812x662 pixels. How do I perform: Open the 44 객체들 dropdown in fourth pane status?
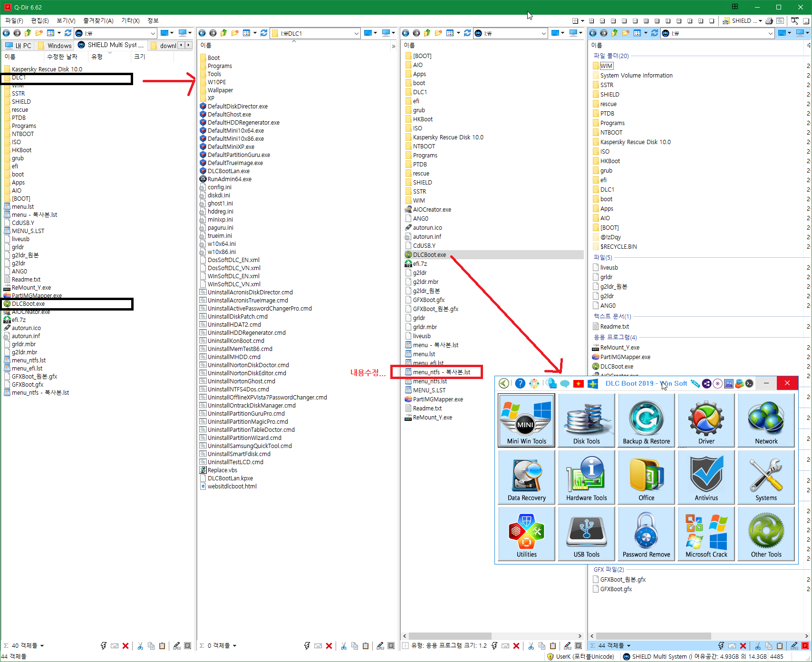pos(628,645)
